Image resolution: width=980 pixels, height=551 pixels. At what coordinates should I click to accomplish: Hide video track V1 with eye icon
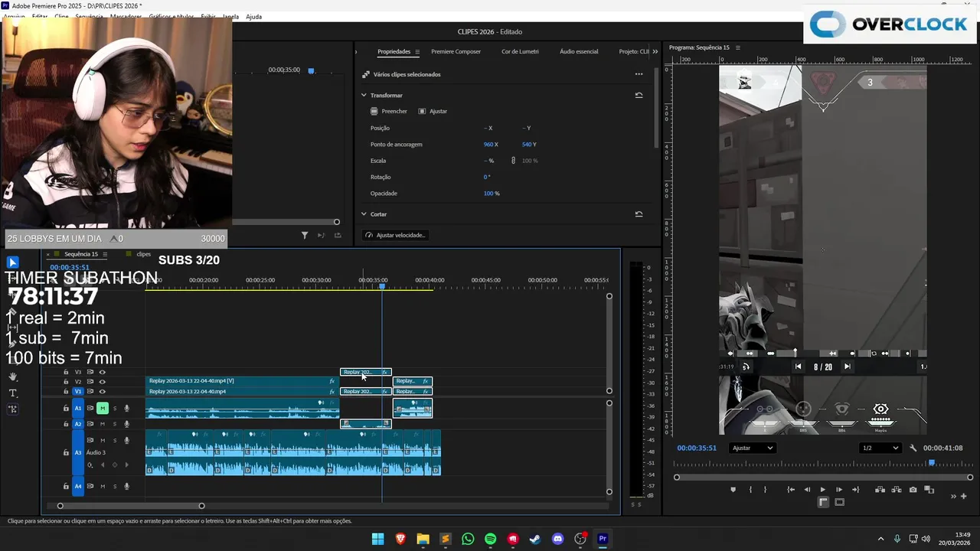102,392
